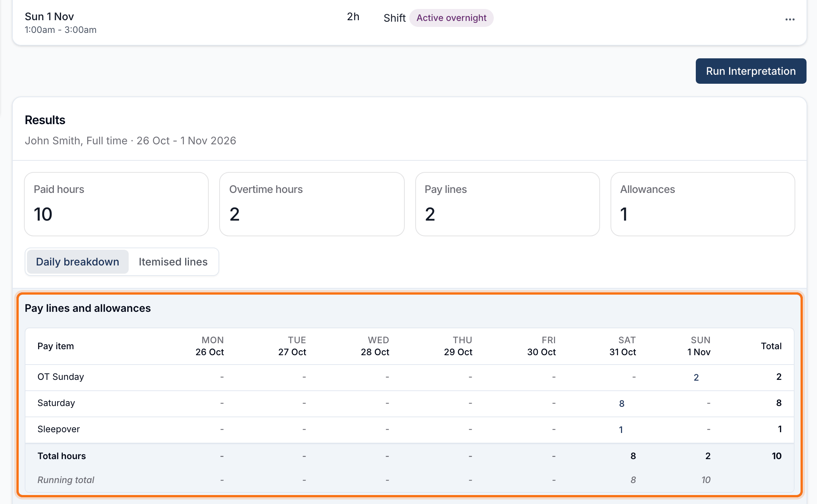The width and height of the screenshot is (817, 504).
Task: Click OT Sunday value 2 under Sun 1 Nov
Action: click(696, 377)
